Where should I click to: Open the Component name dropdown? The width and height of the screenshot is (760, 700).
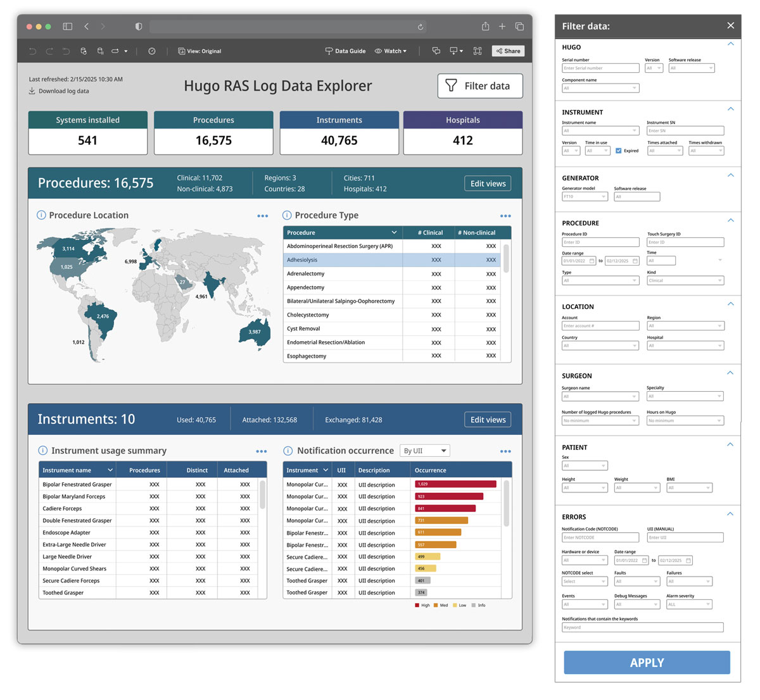[600, 88]
